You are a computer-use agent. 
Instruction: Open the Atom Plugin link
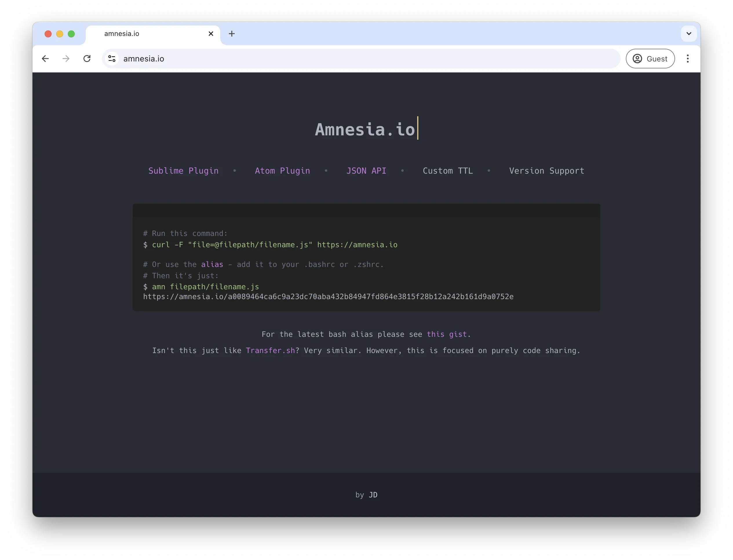click(x=282, y=171)
